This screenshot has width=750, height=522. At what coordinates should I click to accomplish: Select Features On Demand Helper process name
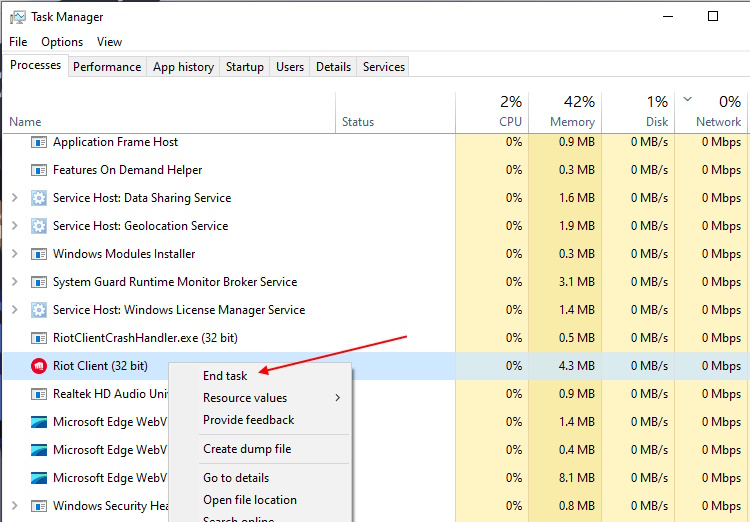[127, 170]
